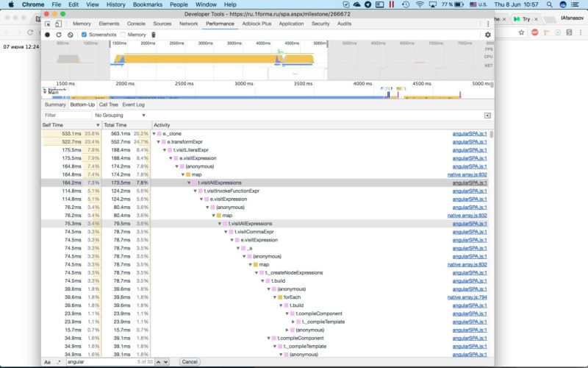Focus the Filter input field
This screenshot has height=368, width=588.
pos(67,116)
